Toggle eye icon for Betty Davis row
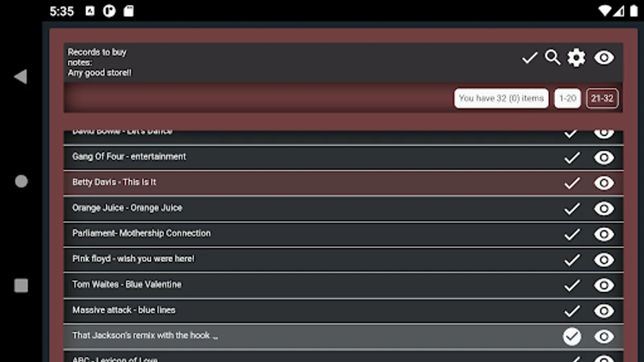 [604, 183]
